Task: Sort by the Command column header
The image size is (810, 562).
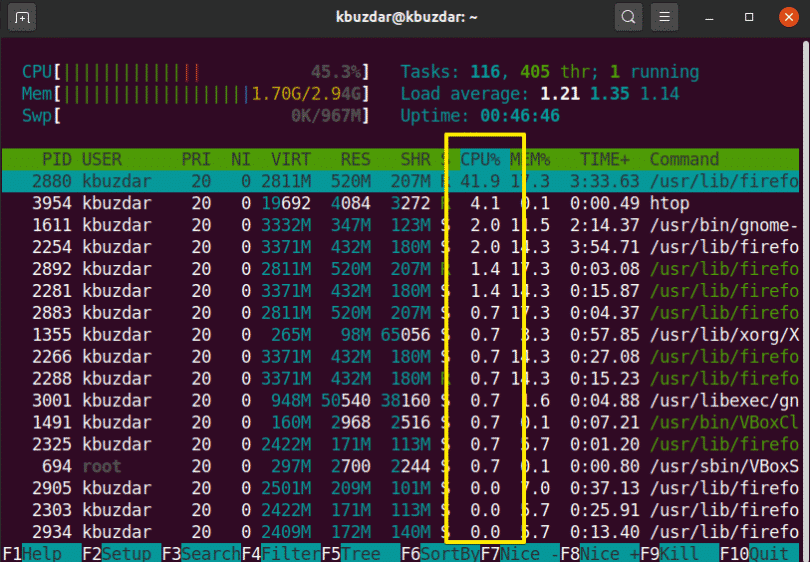Action: coord(684,159)
